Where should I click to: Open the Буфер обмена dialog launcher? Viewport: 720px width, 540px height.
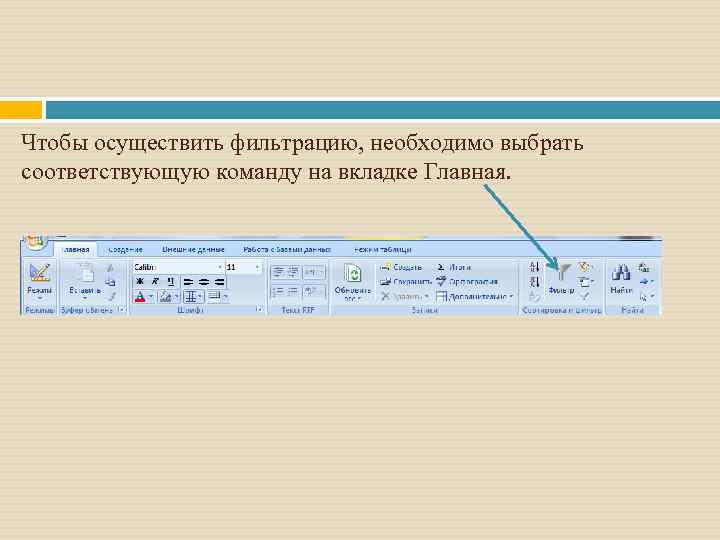click(121, 310)
